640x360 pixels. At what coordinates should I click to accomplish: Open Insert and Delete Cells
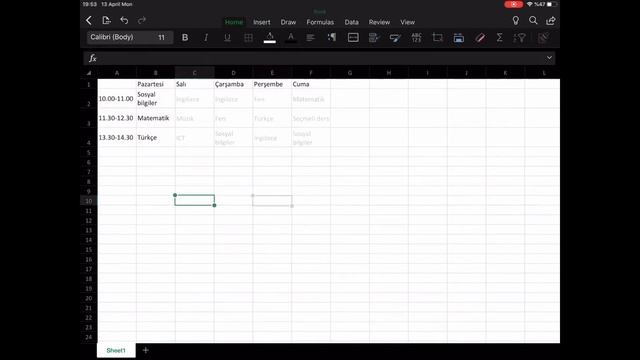(438, 38)
